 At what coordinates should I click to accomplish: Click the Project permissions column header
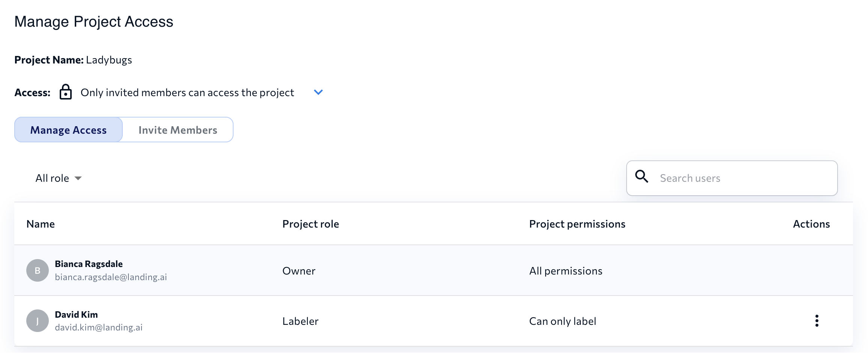point(577,224)
